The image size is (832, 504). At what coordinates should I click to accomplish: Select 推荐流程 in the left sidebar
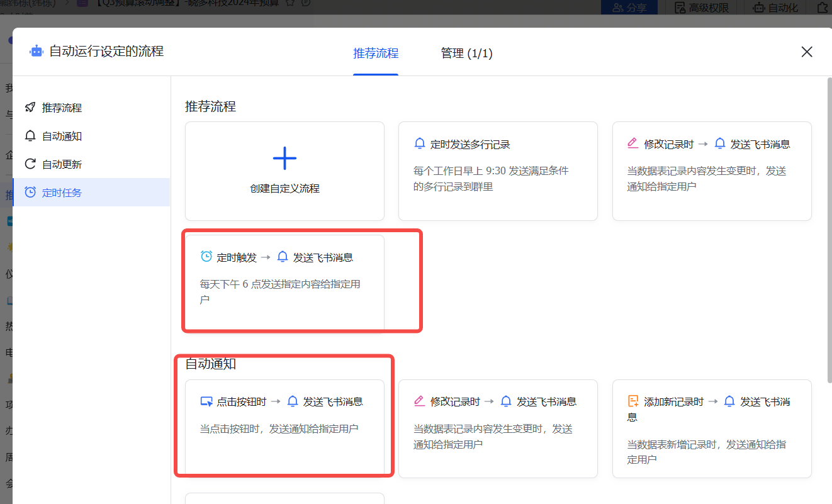click(91, 108)
